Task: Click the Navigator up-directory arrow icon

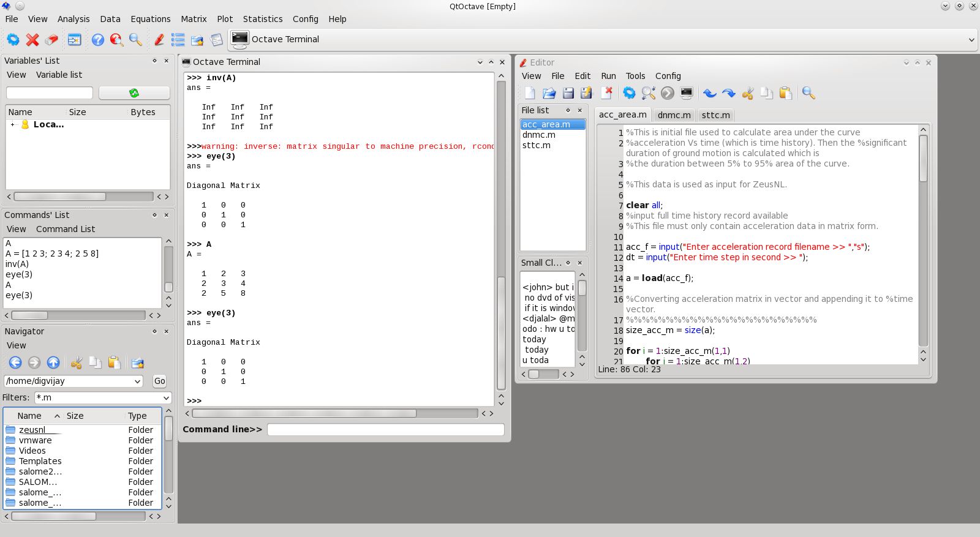Action: [x=53, y=362]
